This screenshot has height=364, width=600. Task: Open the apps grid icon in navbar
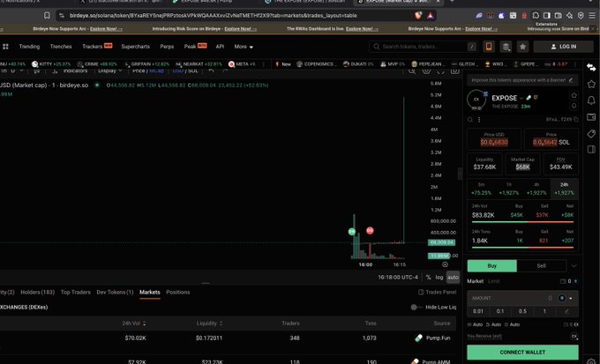[x=5, y=46]
